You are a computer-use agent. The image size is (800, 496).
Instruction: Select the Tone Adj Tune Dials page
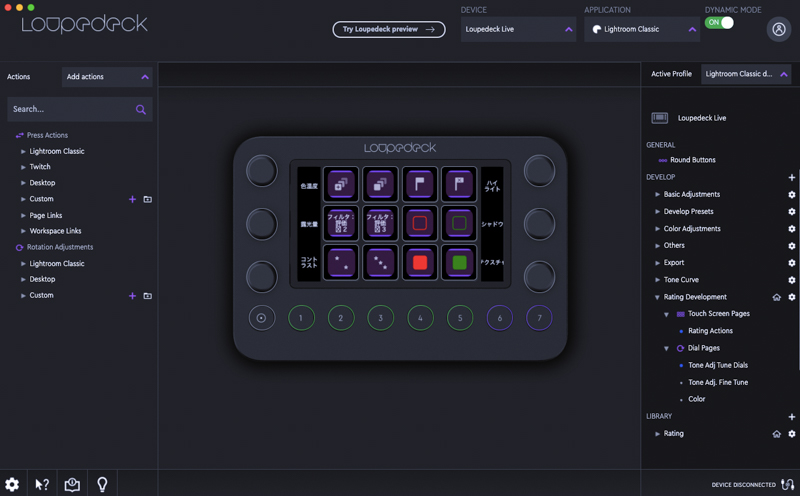click(x=718, y=365)
